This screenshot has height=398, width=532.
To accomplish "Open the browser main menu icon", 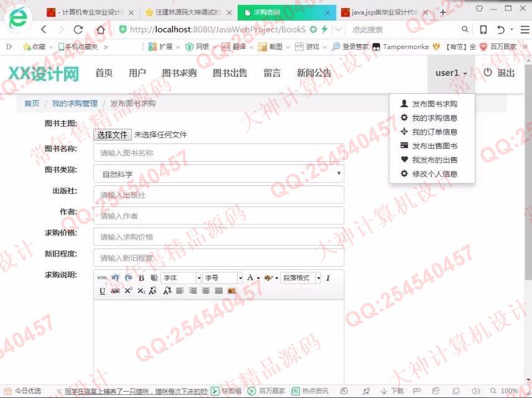I will pyautogui.click(x=525, y=30).
